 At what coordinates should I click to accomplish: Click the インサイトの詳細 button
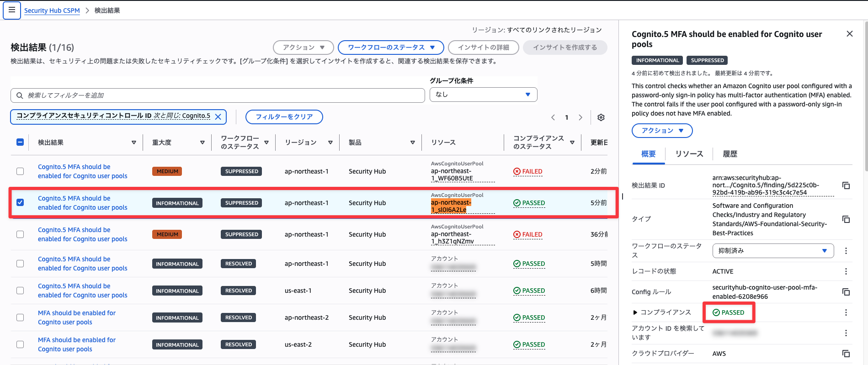[x=483, y=48]
